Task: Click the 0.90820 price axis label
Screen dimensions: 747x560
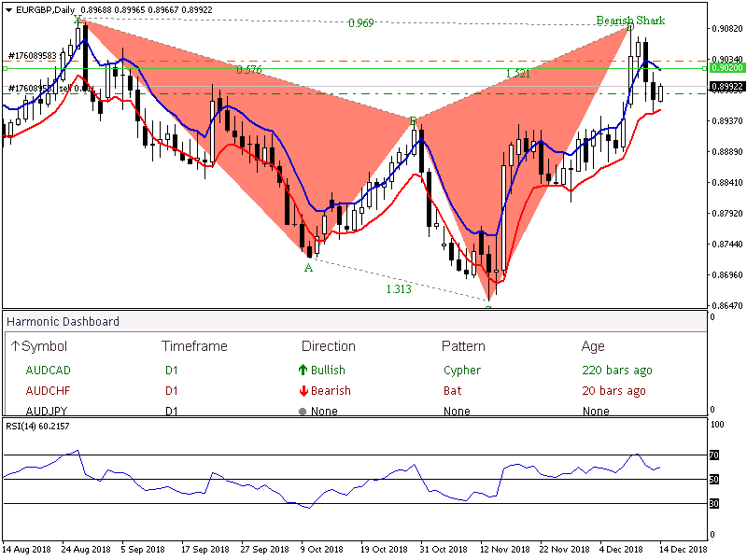Action: point(727,29)
